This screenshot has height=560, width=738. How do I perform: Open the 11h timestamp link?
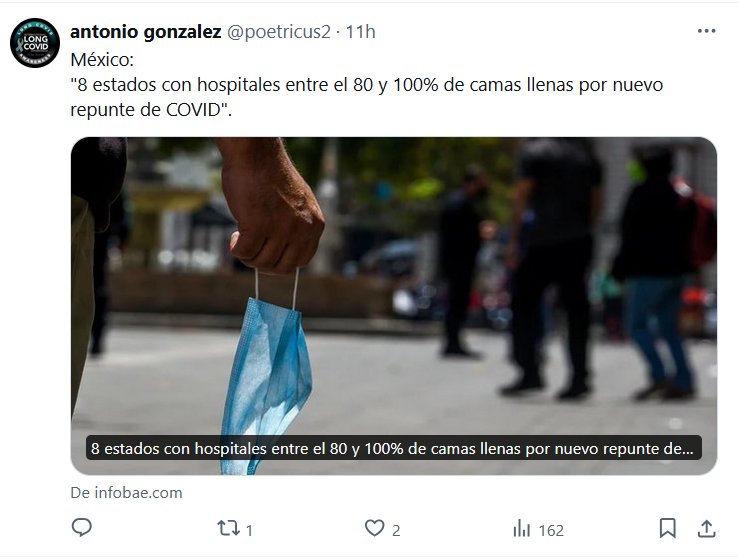361,32
